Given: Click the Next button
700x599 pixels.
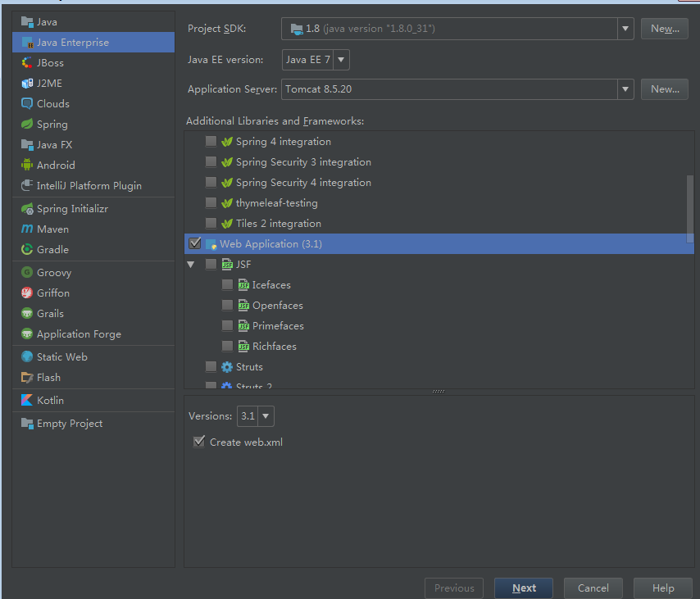Looking at the screenshot, I should pyautogui.click(x=524, y=588).
